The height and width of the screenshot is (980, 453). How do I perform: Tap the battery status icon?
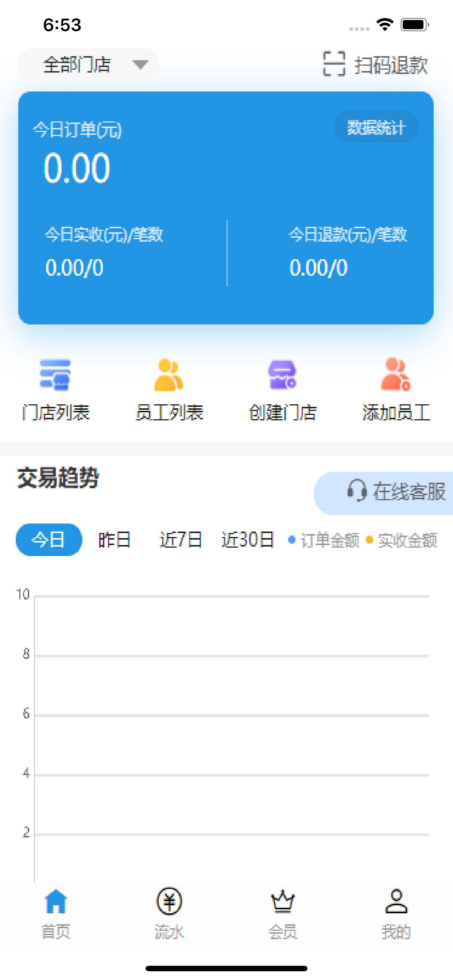point(415,25)
